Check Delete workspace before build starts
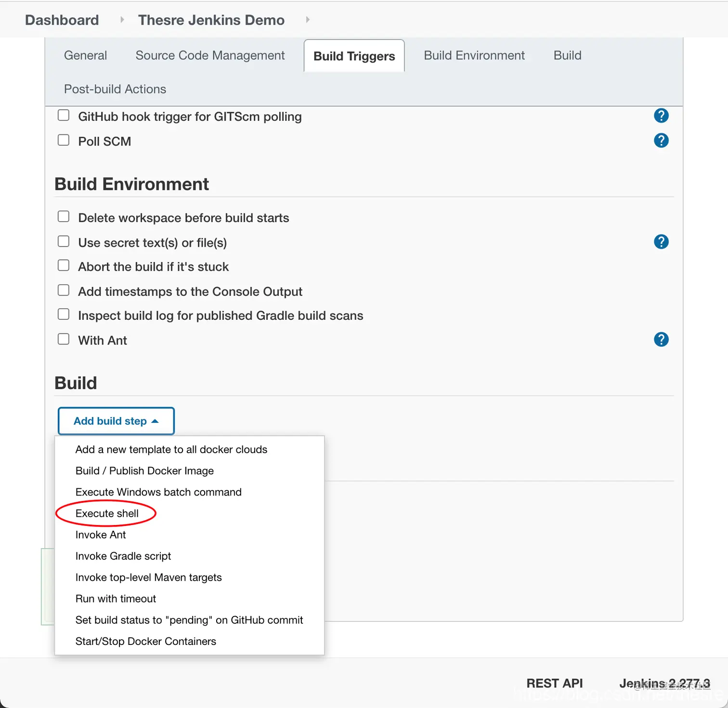The image size is (728, 708). point(64,217)
